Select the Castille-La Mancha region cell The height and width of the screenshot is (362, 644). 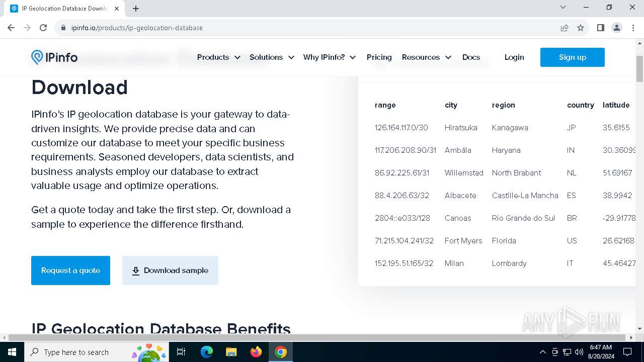[x=525, y=196]
